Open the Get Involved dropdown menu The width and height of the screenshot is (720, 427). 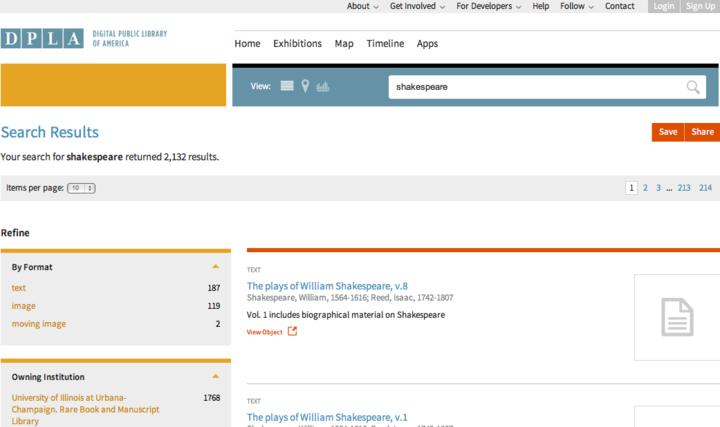click(x=417, y=6)
